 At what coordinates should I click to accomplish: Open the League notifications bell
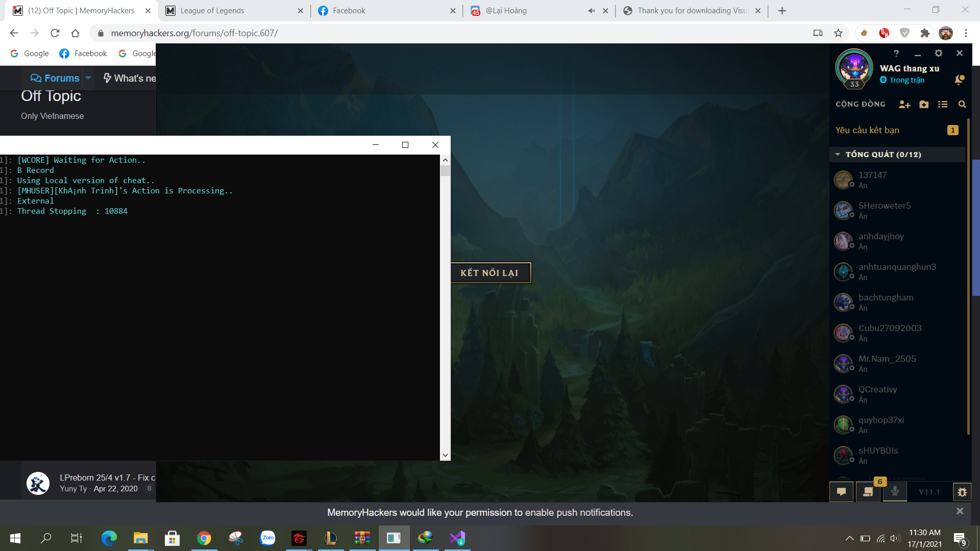click(959, 80)
